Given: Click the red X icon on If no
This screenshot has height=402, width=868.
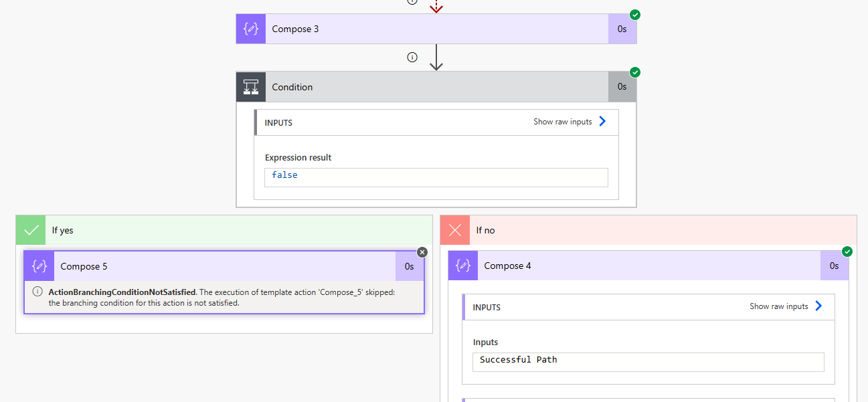Looking at the screenshot, I should [455, 230].
